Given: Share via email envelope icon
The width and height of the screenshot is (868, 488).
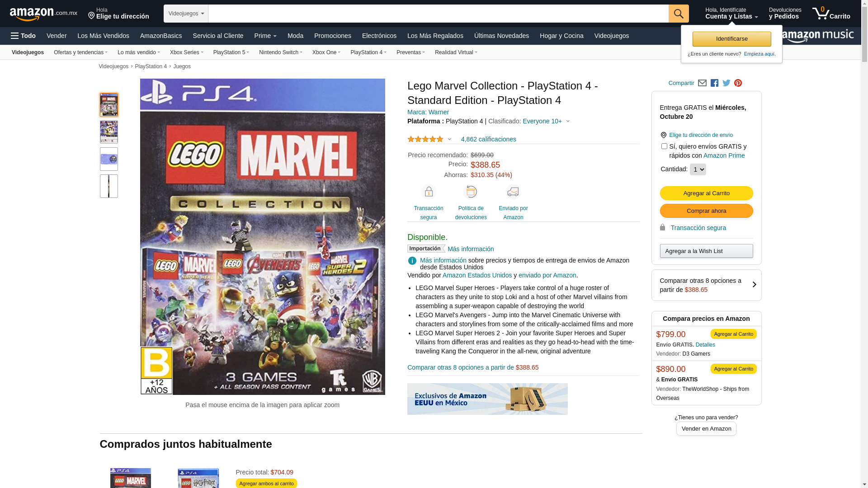Looking at the screenshot, I should click(x=702, y=83).
